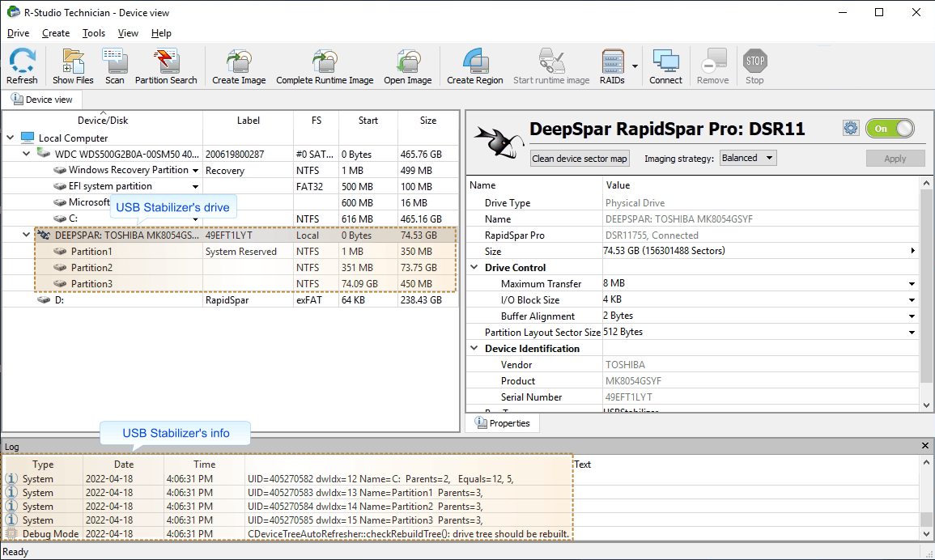
Task: Collapse the Device Identification section
Action: tap(474, 348)
